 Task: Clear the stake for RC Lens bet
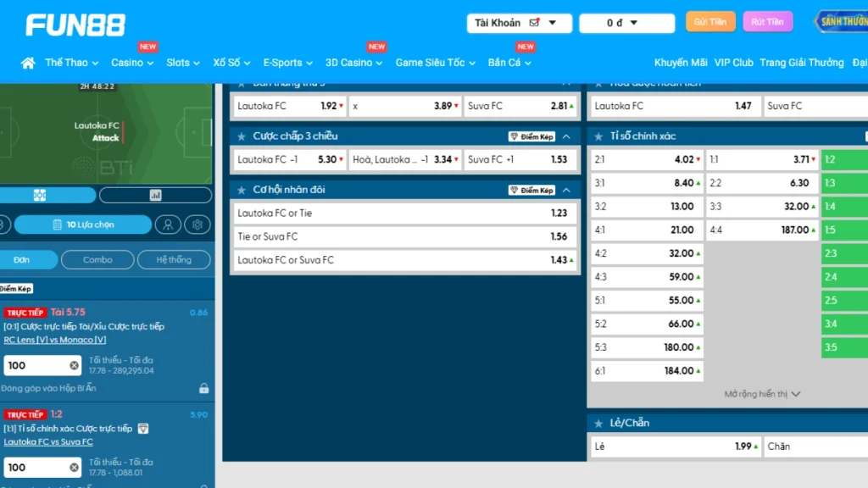74,365
